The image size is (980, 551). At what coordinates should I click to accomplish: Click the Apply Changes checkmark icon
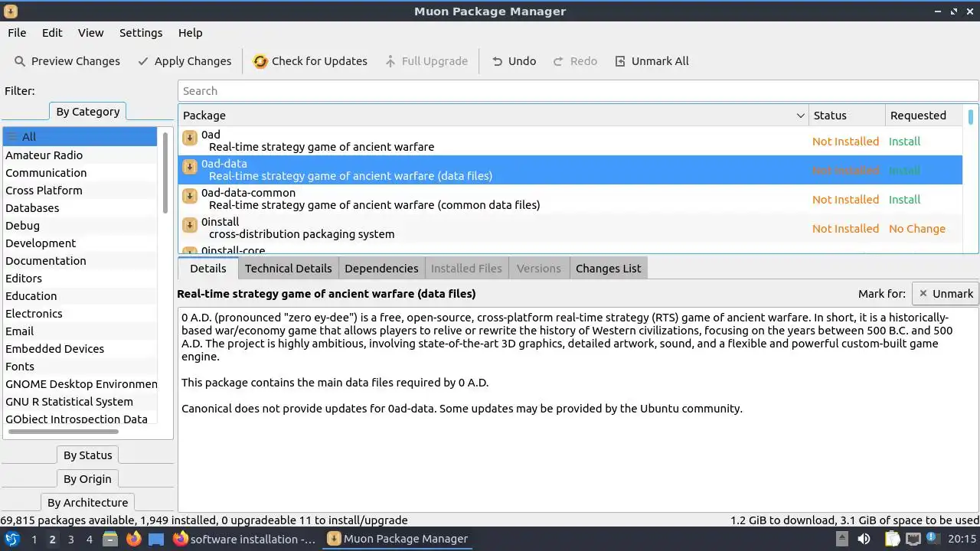pyautogui.click(x=143, y=61)
